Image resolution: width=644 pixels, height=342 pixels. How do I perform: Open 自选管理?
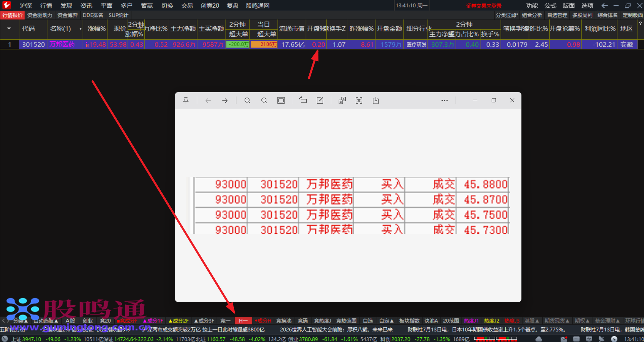[557, 15]
